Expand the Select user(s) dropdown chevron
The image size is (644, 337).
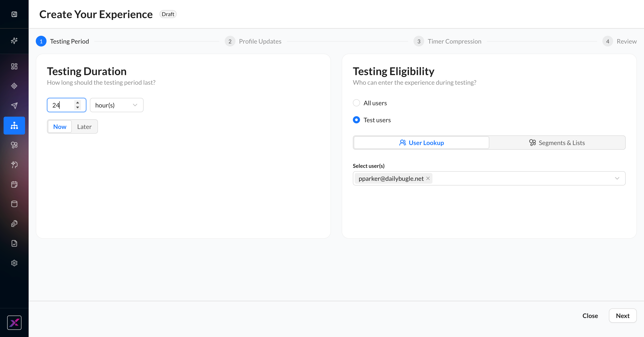[617, 178]
